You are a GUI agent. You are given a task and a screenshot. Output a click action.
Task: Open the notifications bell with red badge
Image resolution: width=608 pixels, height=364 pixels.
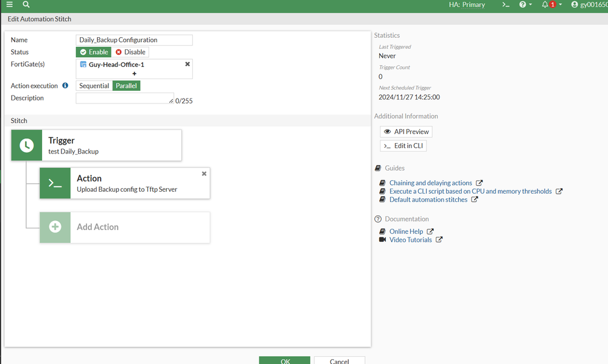coord(551,5)
